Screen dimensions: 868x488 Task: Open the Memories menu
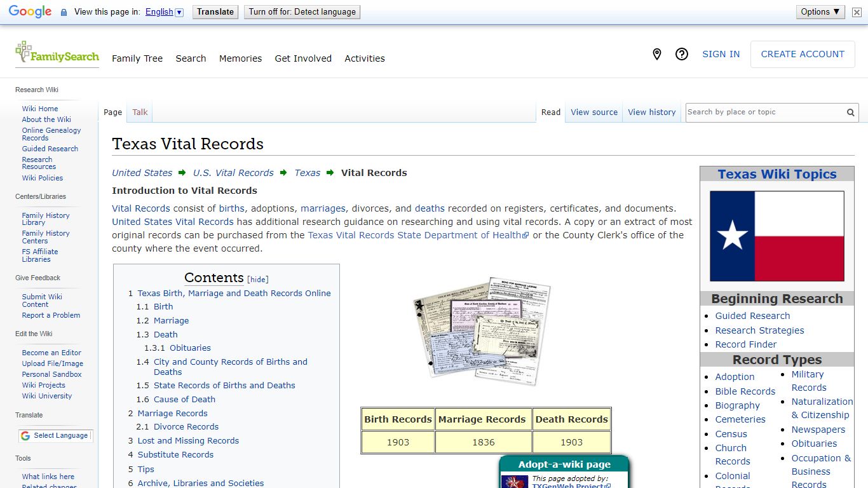point(240,58)
